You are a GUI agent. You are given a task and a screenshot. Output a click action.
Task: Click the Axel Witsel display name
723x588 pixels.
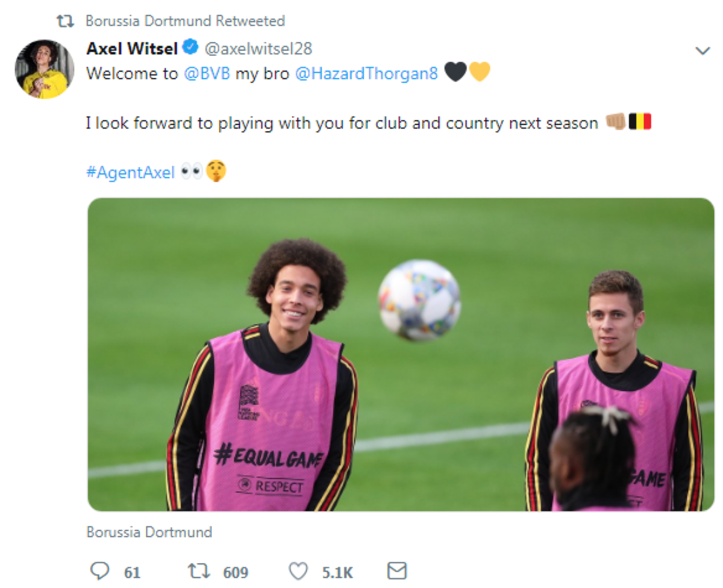pos(132,48)
